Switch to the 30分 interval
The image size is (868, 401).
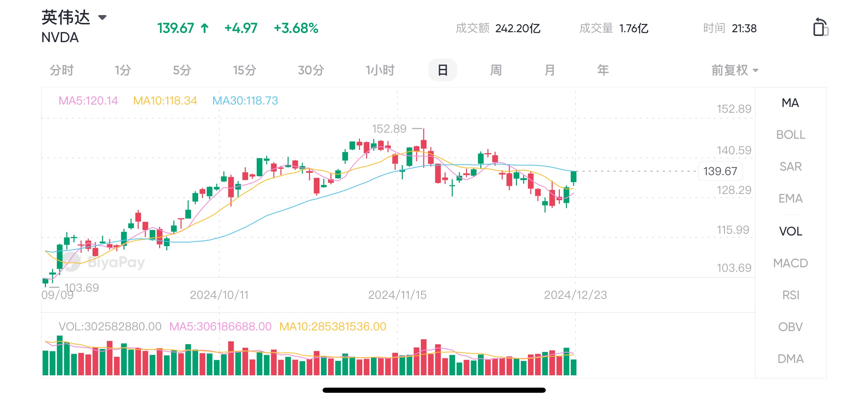[311, 70]
